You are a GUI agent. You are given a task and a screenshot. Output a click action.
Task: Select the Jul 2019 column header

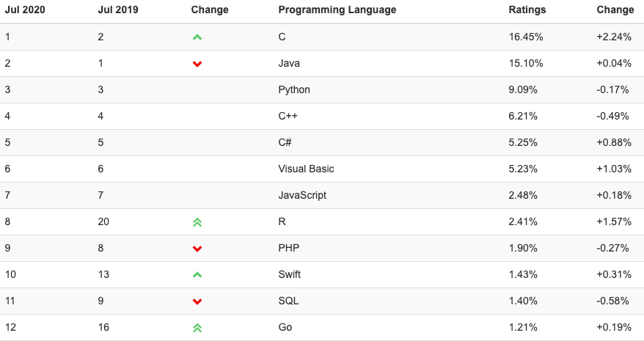[x=118, y=10]
